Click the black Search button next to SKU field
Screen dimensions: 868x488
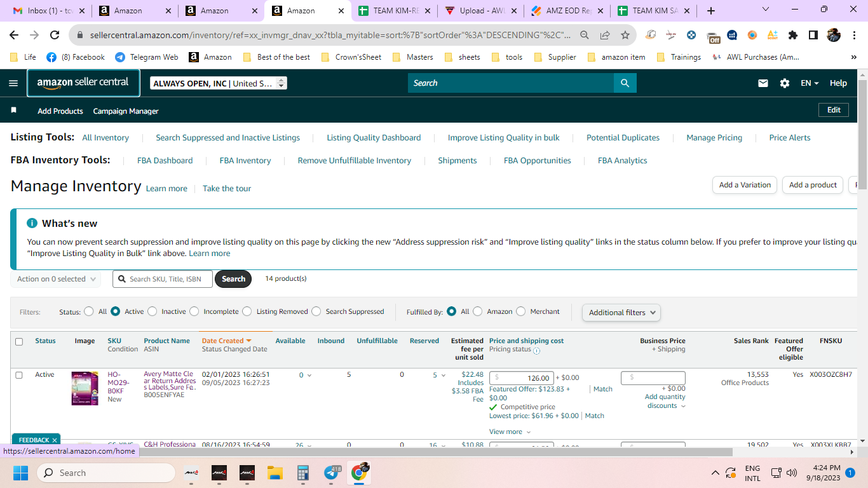pyautogui.click(x=233, y=279)
